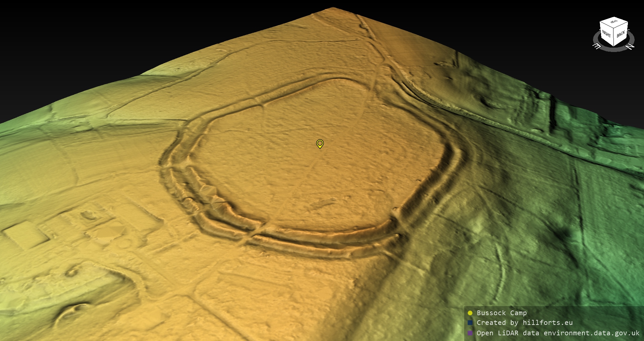The image size is (644, 341).
Task: Click the purple square legend marker
Action: (x=470, y=333)
